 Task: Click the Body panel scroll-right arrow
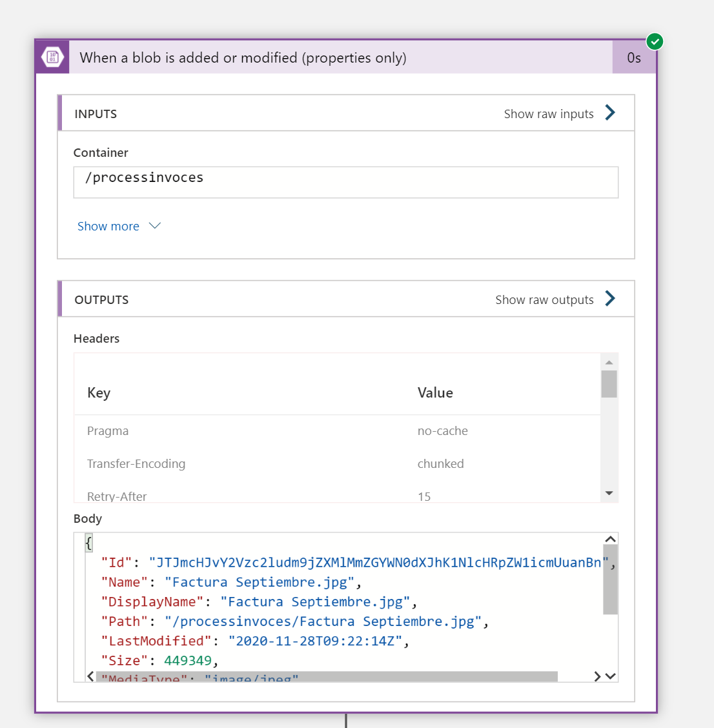click(597, 676)
